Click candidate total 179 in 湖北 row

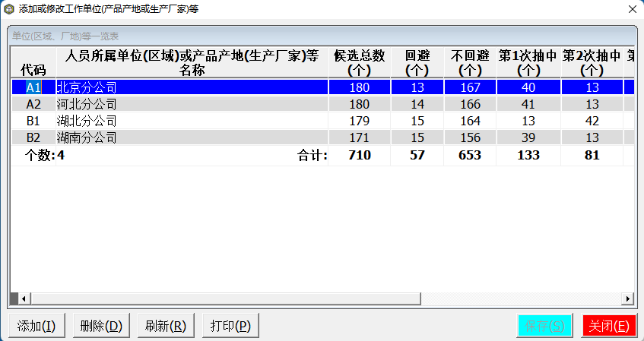coord(360,121)
